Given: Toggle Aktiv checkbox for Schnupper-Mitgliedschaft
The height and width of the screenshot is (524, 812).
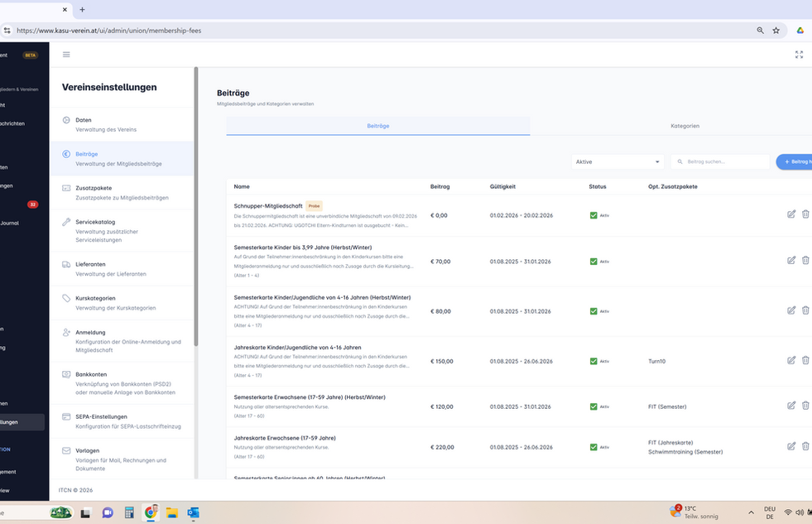Looking at the screenshot, I should tap(593, 215).
